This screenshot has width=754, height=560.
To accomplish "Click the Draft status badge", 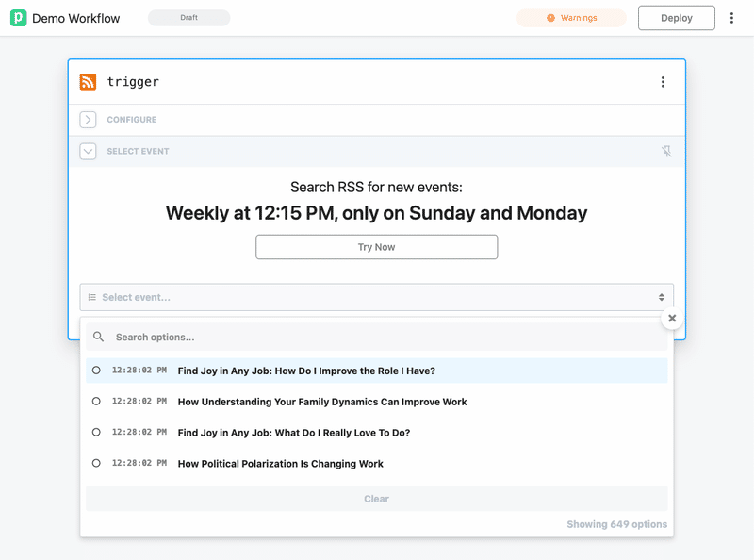I will tap(189, 18).
